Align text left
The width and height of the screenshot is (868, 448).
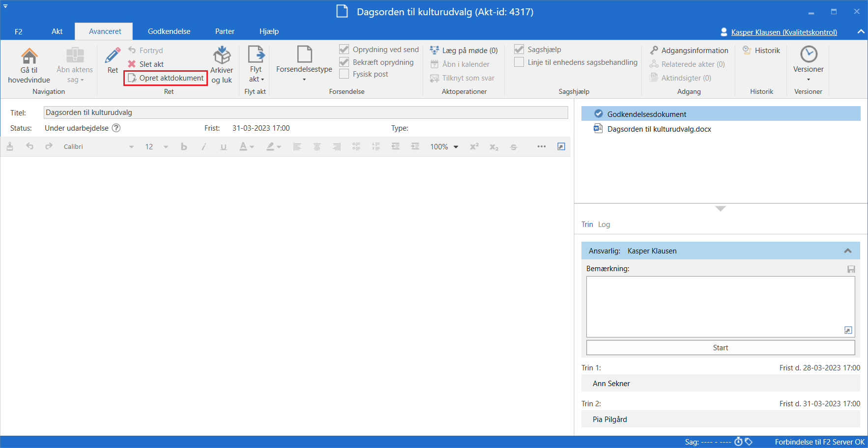297,146
